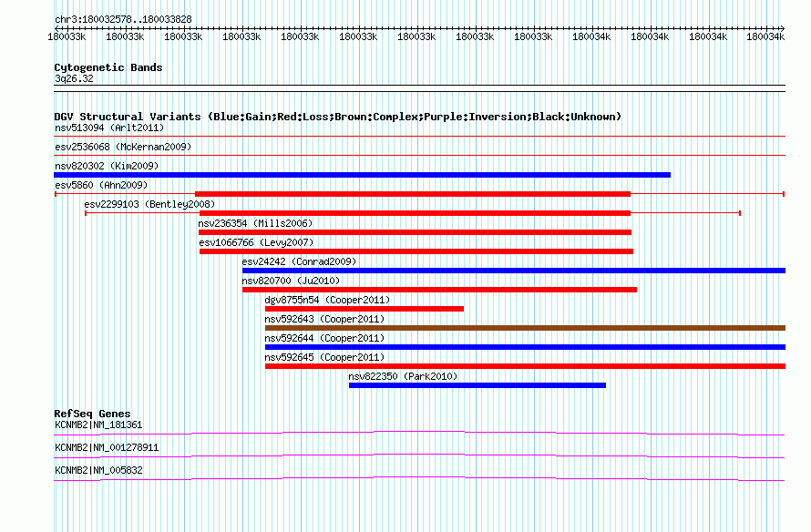This screenshot has height=532, width=811.
Task: Click the red nsv236354 loss bar
Action: [415, 232]
